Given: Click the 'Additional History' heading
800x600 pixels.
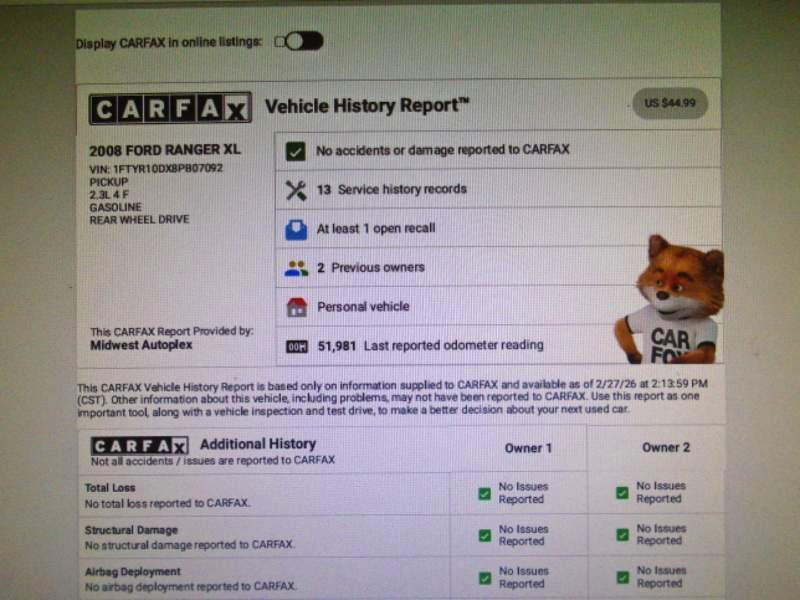Looking at the screenshot, I should point(258,444).
